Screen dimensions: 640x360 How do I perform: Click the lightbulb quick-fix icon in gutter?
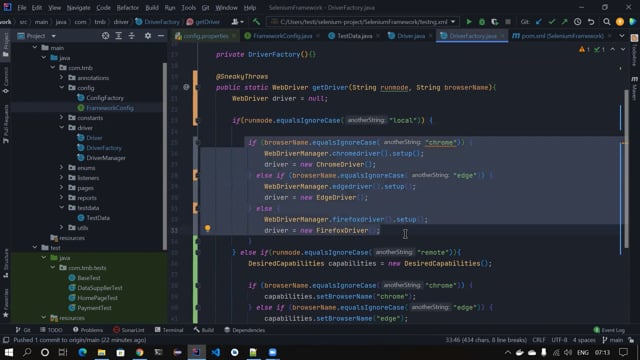pyautogui.click(x=207, y=229)
